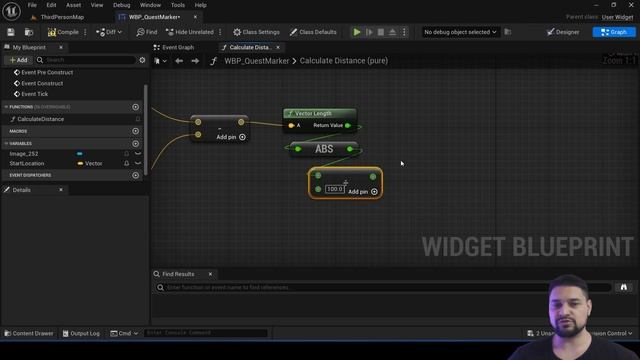Open the Asset menu
Viewport: 640px width, 360px height.
73,5
